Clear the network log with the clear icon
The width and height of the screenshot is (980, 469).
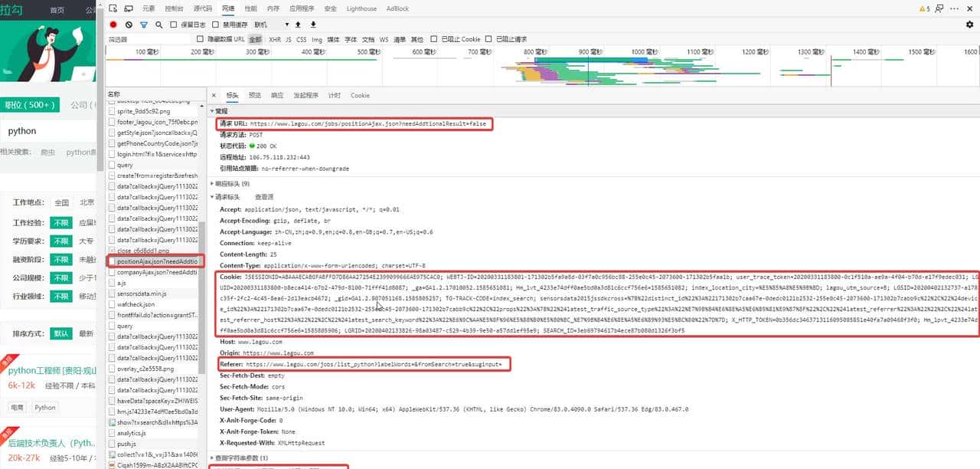coord(129,25)
